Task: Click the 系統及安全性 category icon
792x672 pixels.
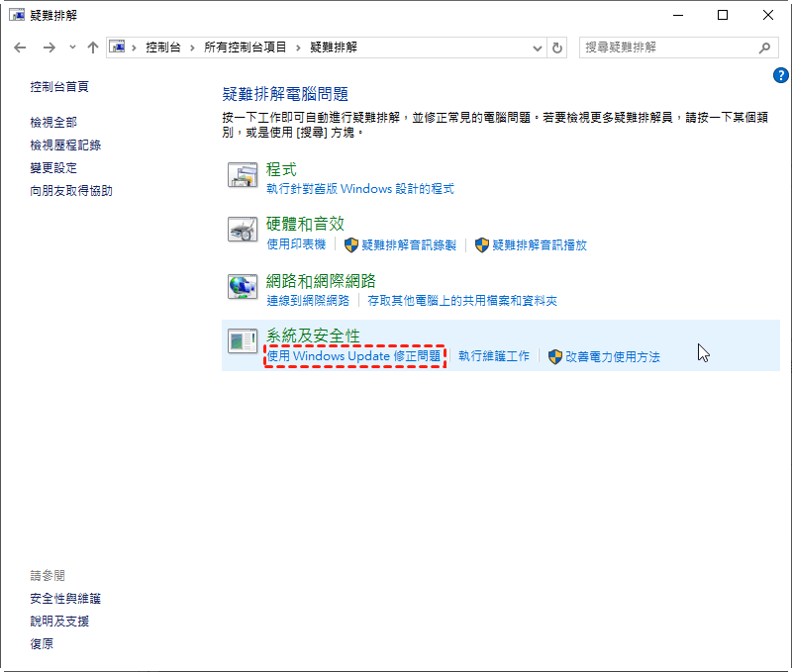Action: coord(243,342)
